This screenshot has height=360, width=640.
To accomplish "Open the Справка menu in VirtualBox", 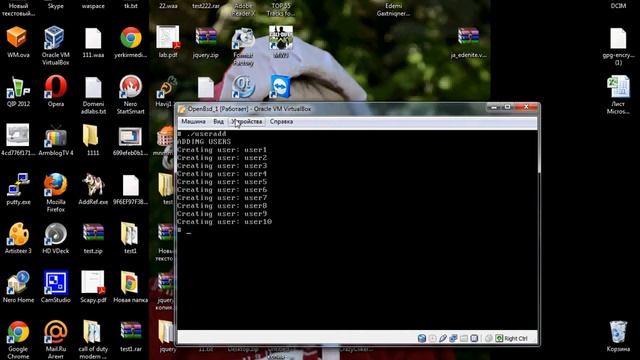I will [x=281, y=122].
